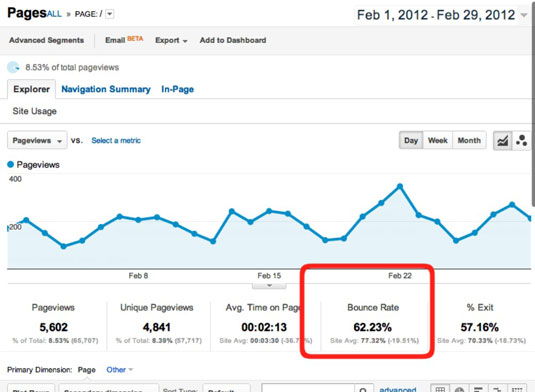Click the Unique Pageviews value 4,841

click(157, 327)
